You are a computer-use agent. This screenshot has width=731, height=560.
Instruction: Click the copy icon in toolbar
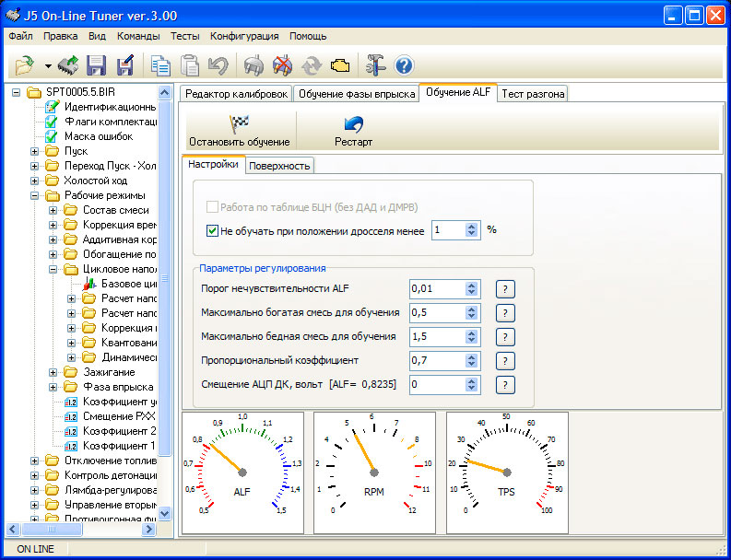pyautogui.click(x=160, y=65)
